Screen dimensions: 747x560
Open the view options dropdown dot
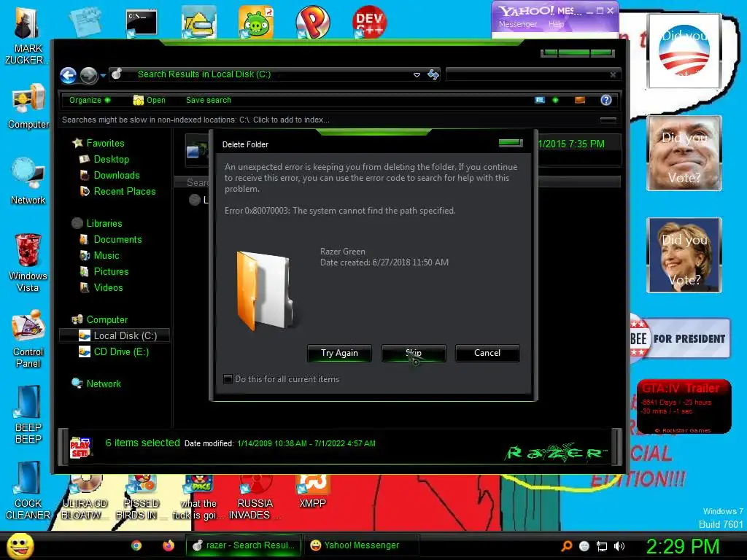coord(555,100)
